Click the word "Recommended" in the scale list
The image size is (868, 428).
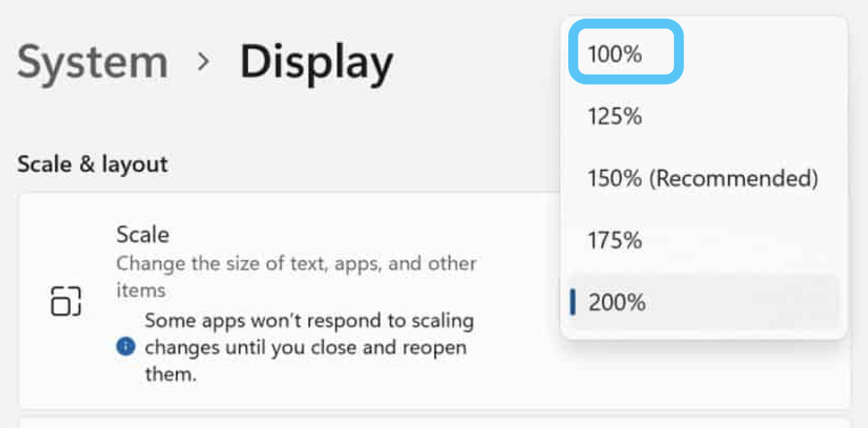point(734,179)
